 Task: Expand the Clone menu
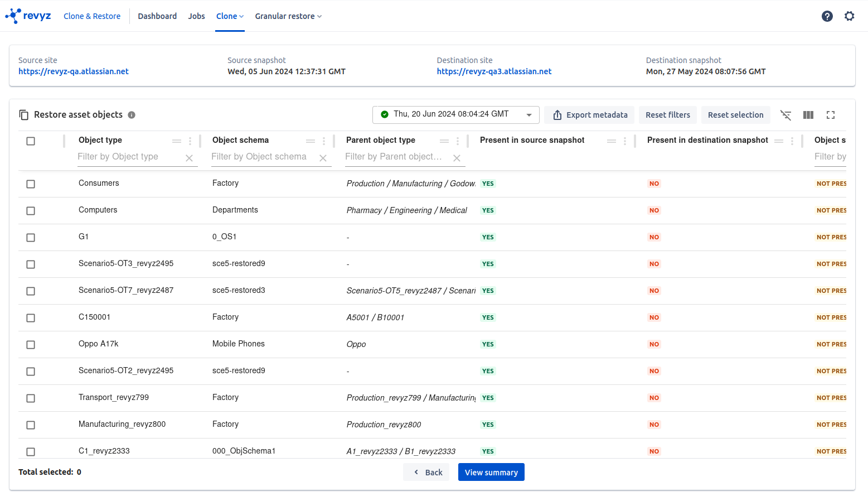(x=230, y=16)
